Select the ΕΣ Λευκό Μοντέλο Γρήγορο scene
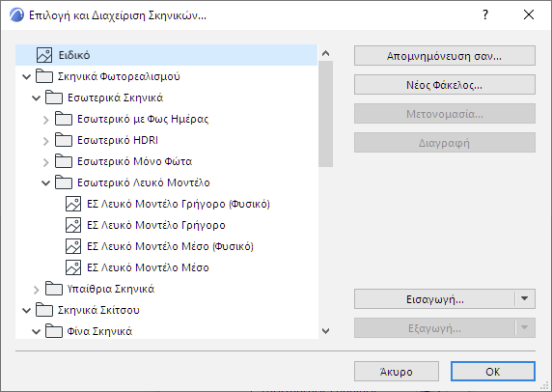552x392 pixels. (x=156, y=225)
